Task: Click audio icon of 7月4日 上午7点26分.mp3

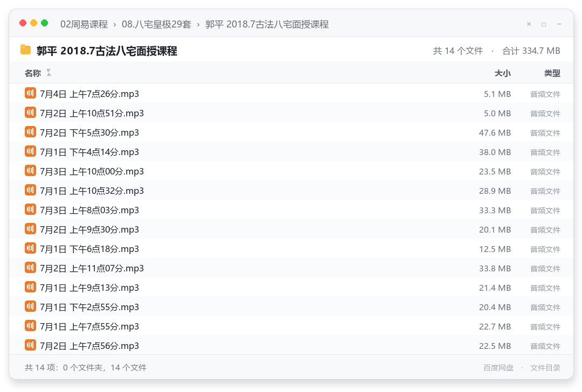Action: click(x=30, y=93)
